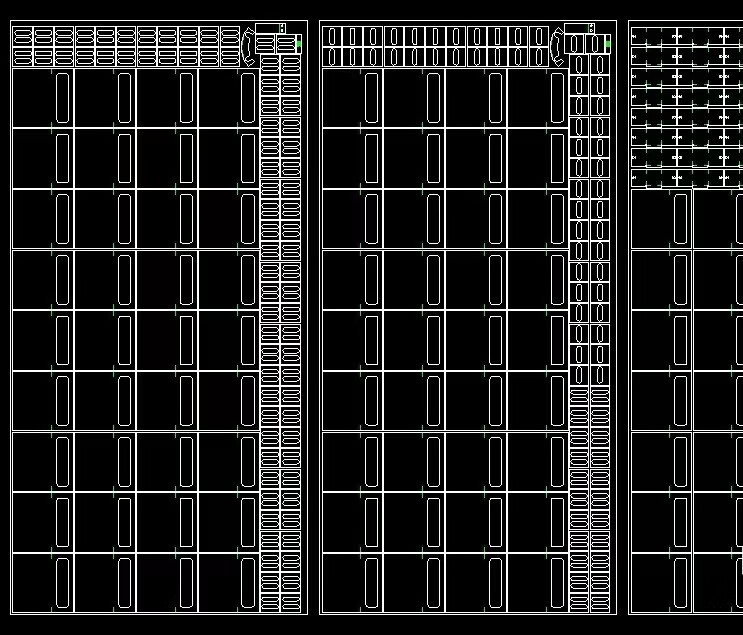Select the green marker on the middle sheet
The width and height of the screenshot is (743, 635).
pyautogui.click(x=608, y=44)
